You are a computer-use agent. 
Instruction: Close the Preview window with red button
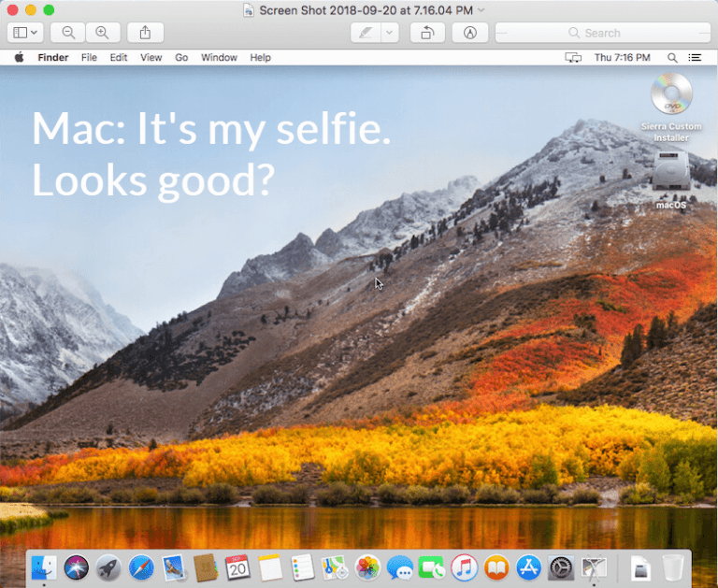pos(13,9)
